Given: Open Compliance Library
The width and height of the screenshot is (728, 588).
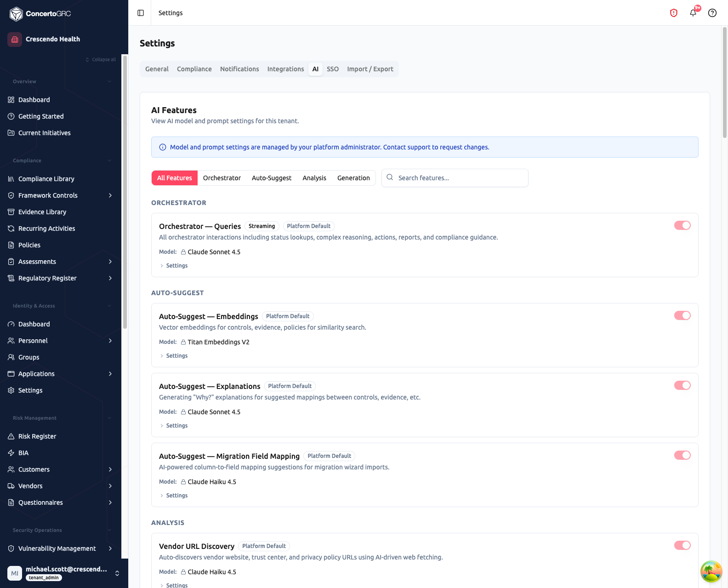Looking at the screenshot, I should click(46, 179).
